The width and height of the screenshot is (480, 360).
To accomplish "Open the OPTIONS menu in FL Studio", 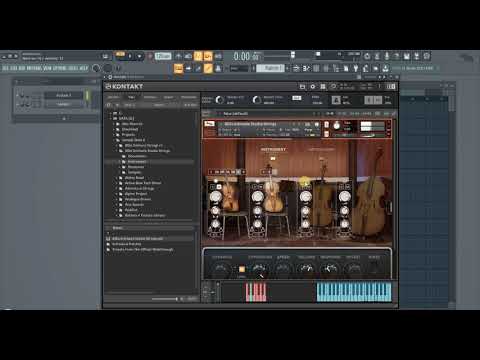I will (60, 68).
